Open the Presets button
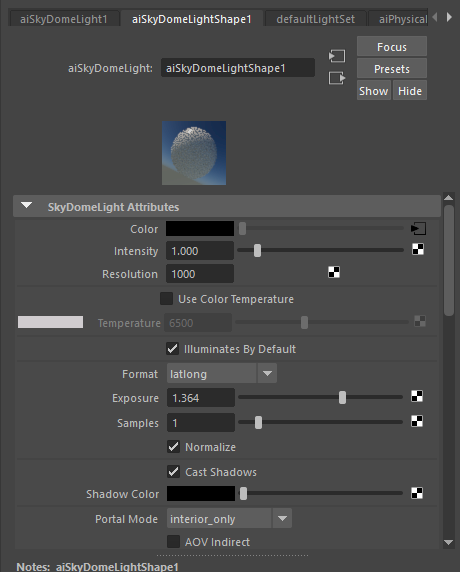Screen dimensions: 460x572 (x=392, y=69)
